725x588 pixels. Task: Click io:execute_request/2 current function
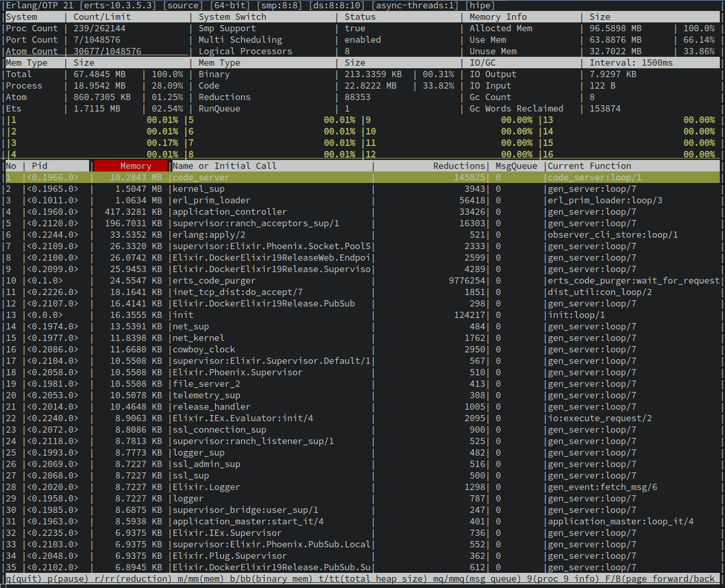600,418
